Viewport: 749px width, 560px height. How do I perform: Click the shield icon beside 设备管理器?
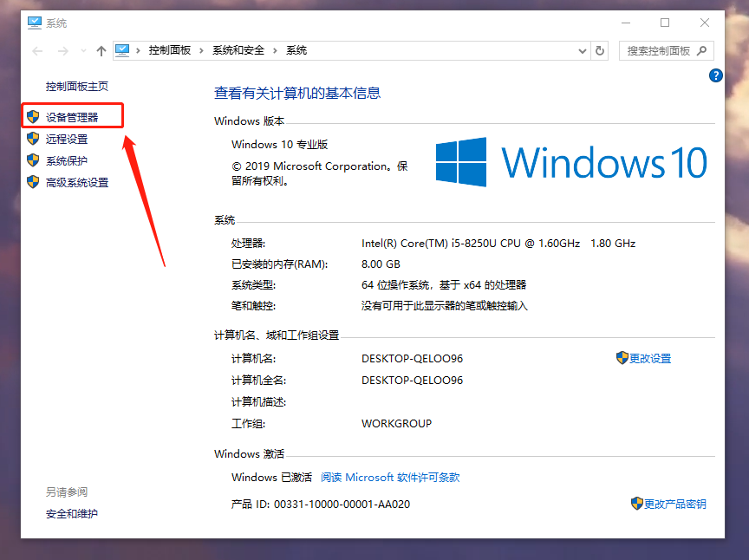(x=33, y=116)
